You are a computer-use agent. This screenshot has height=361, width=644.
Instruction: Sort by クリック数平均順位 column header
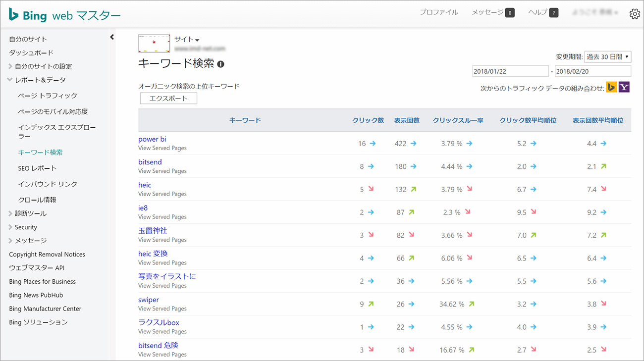(x=528, y=120)
